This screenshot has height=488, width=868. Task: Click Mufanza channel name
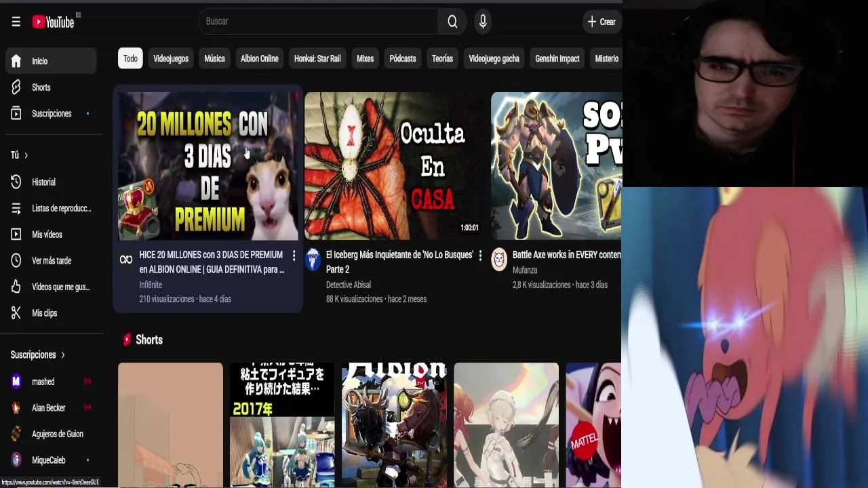click(x=525, y=270)
